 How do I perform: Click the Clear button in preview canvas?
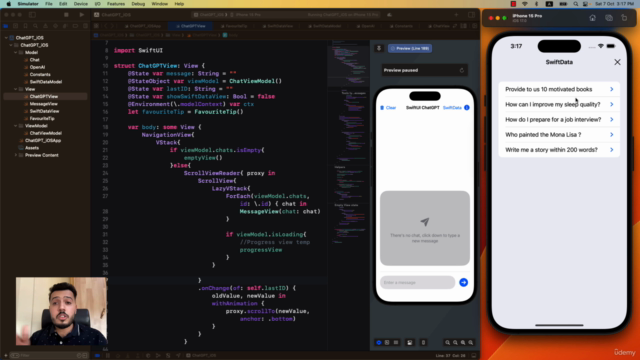tap(388, 108)
